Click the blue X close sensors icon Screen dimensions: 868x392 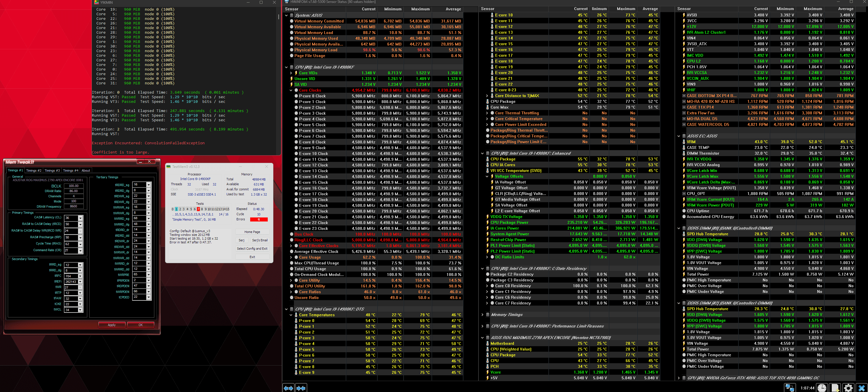point(861,388)
